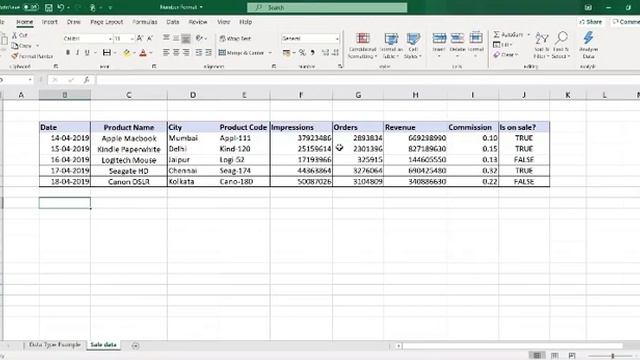The image size is (640, 360).
Task: Select Normal view in status bar
Action: tap(537, 356)
